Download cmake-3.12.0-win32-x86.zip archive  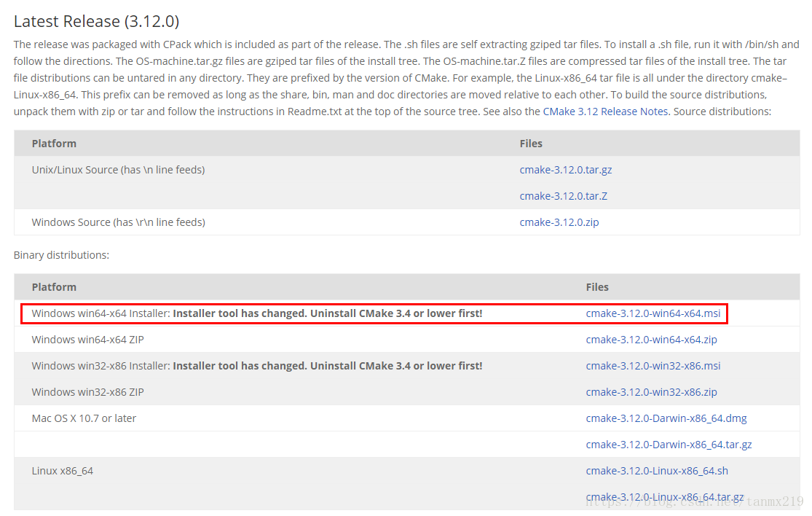click(x=652, y=392)
